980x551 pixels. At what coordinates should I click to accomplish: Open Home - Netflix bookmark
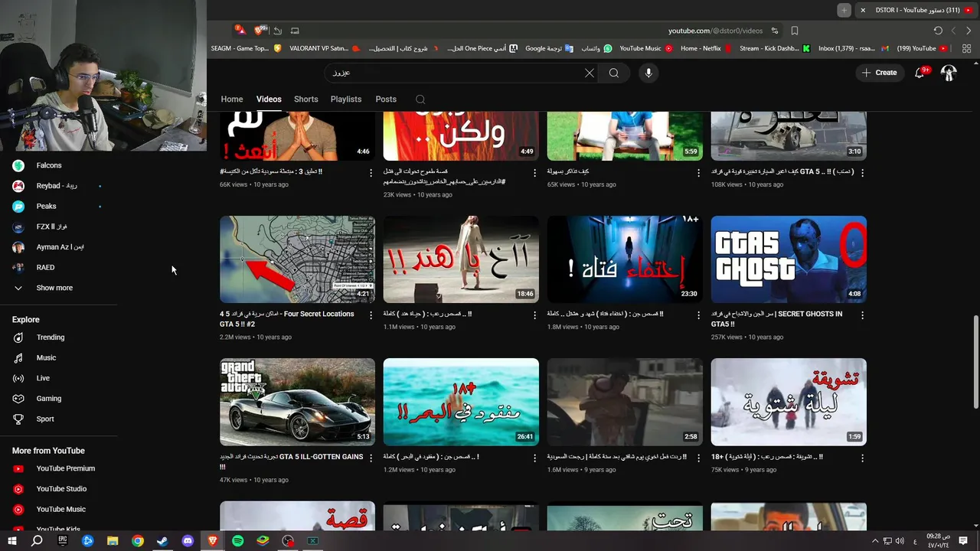coord(706,48)
